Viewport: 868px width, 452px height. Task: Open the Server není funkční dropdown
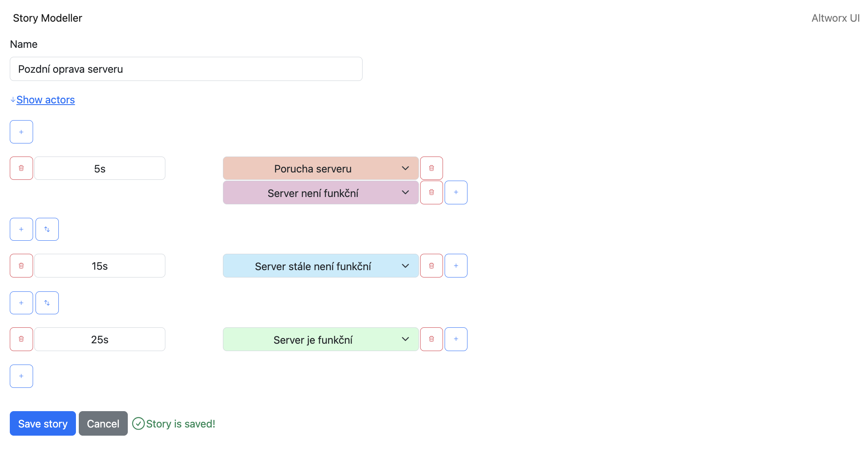click(x=320, y=192)
